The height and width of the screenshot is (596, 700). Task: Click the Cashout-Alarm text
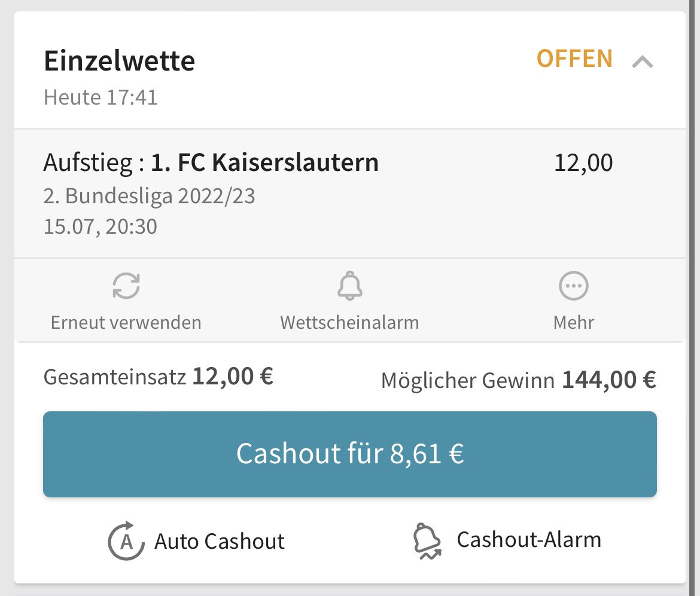[x=529, y=540]
